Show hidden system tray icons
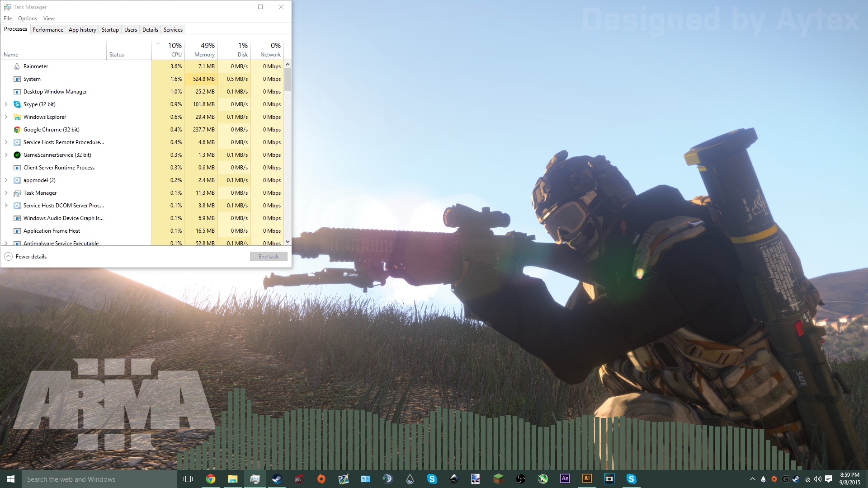Viewport: 868px width, 488px height. 753,479
